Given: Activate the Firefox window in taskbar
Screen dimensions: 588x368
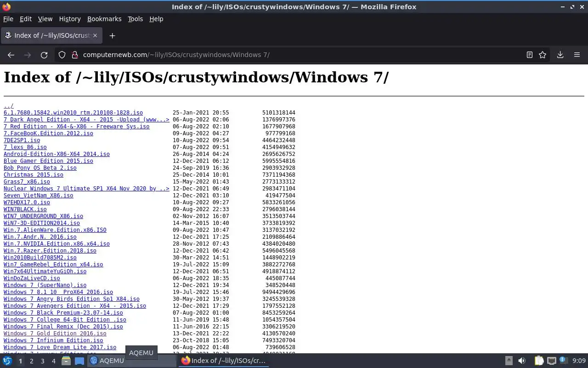Looking at the screenshot, I should pos(224,361).
